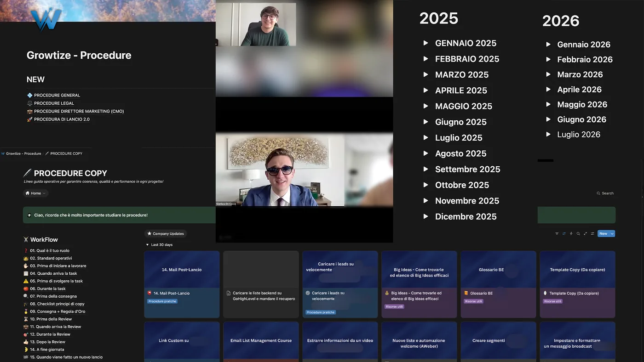644x362 pixels.
Task: Open the Email List Management Course card
Action: [x=261, y=342]
